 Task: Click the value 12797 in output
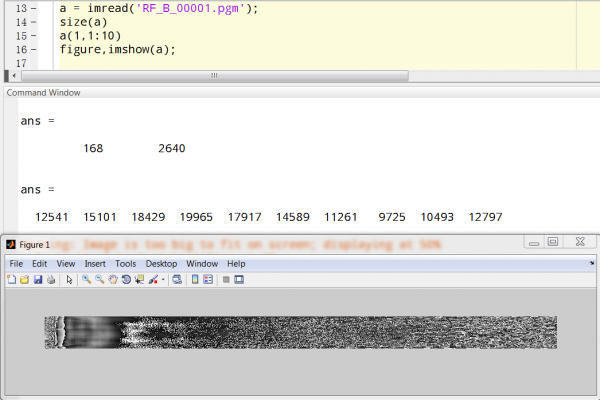[x=486, y=217]
